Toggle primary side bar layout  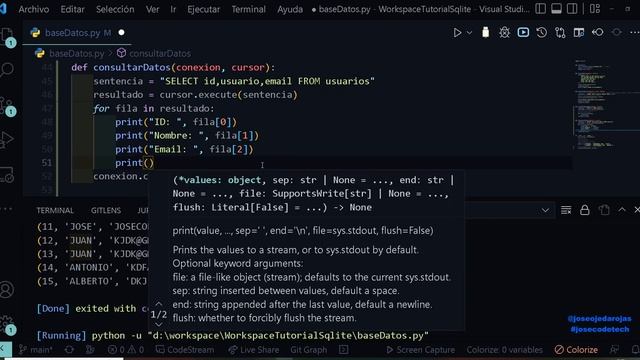(540, 9)
